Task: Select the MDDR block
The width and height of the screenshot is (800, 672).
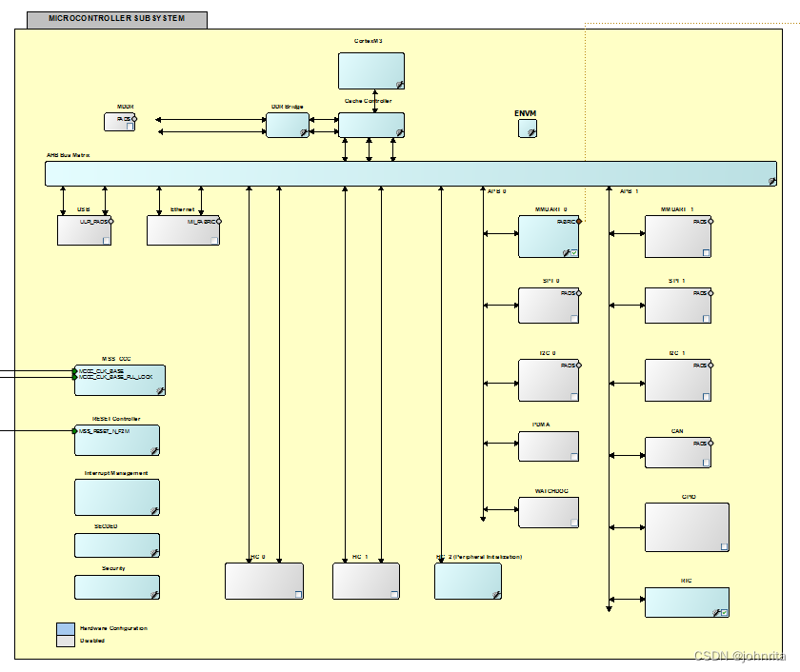Action: pyautogui.click(x=118, y=120)
